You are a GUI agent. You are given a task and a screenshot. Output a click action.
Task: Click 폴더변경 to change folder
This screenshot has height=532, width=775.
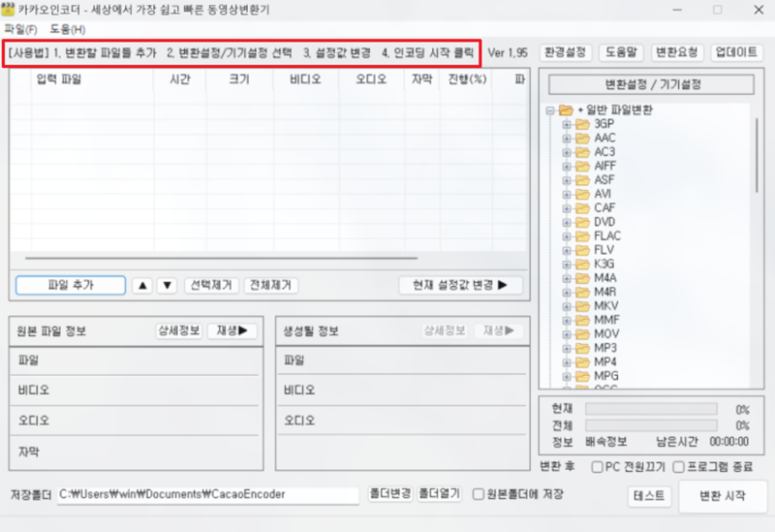(x=390, y=494)
